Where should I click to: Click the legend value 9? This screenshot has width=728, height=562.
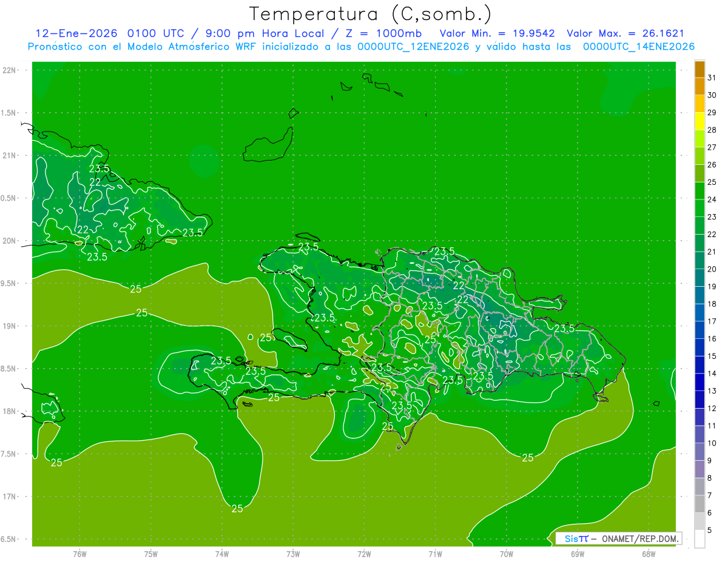[x=710, y=461]
